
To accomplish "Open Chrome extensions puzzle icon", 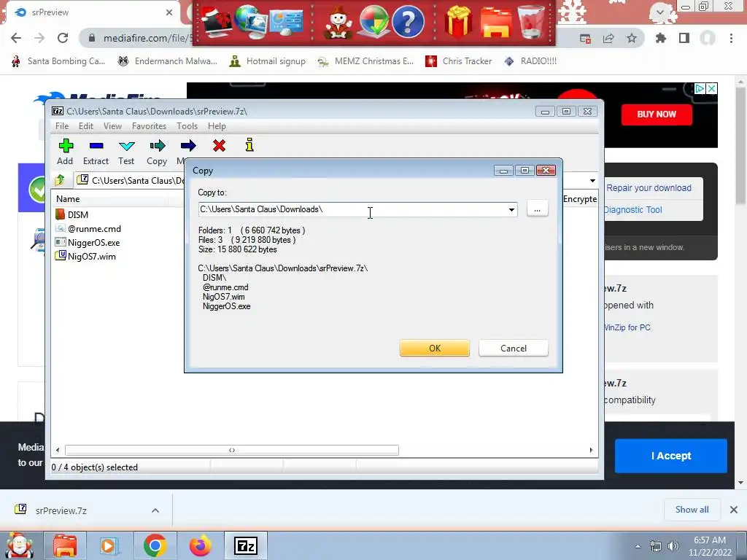I will tap(661, 38).
